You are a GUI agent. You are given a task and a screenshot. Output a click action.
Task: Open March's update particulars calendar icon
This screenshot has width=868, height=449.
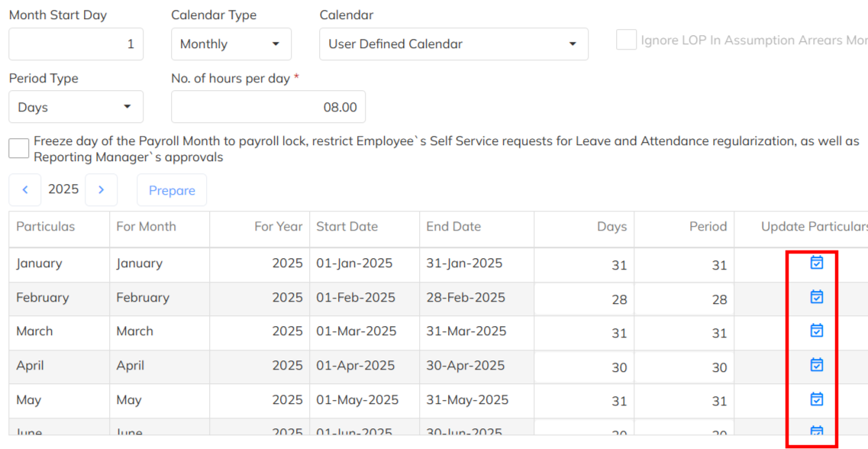pyautogui.click(x=816, y=331)
